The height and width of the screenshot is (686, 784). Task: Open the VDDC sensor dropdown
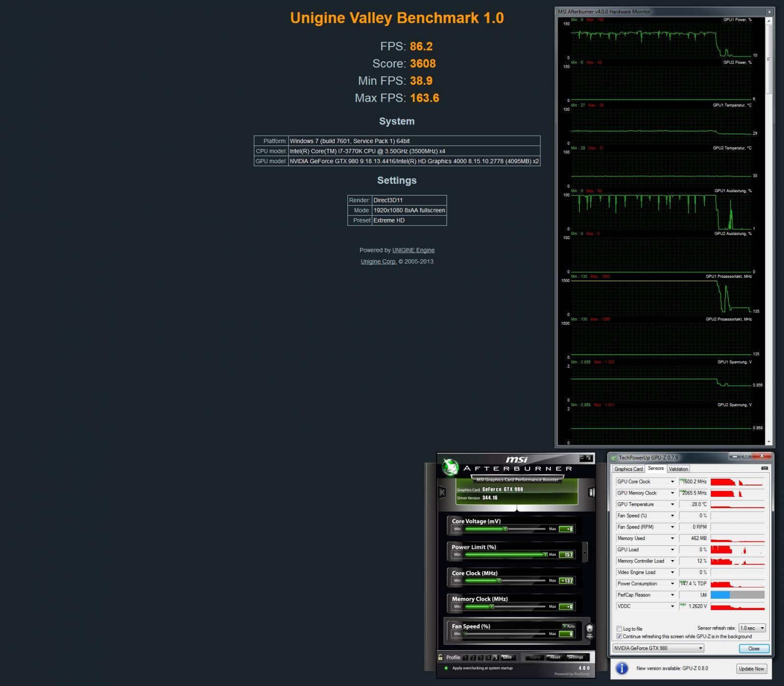(x=672, y=606)
